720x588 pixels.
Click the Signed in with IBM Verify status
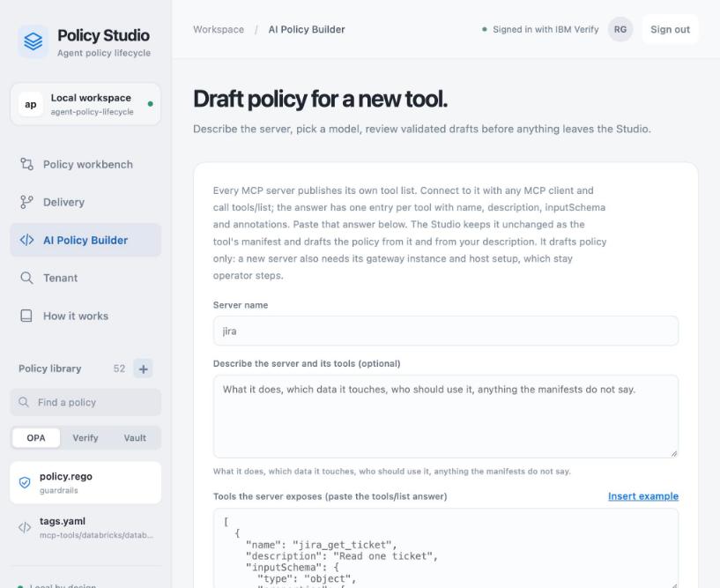(x=540, y=29)
